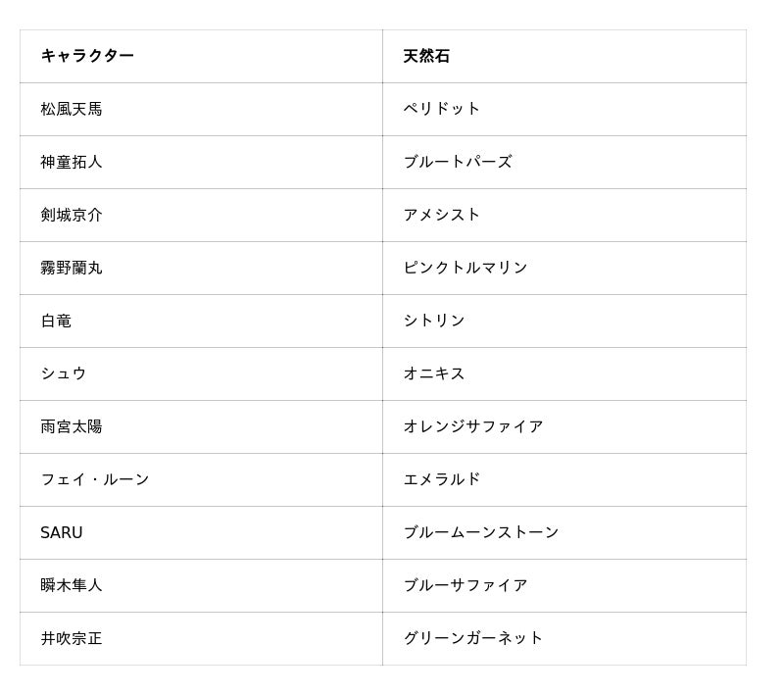Screen dimensions: 784x695
Task: Select the 霧野蘭丸 cell
Action: point(72,268)
